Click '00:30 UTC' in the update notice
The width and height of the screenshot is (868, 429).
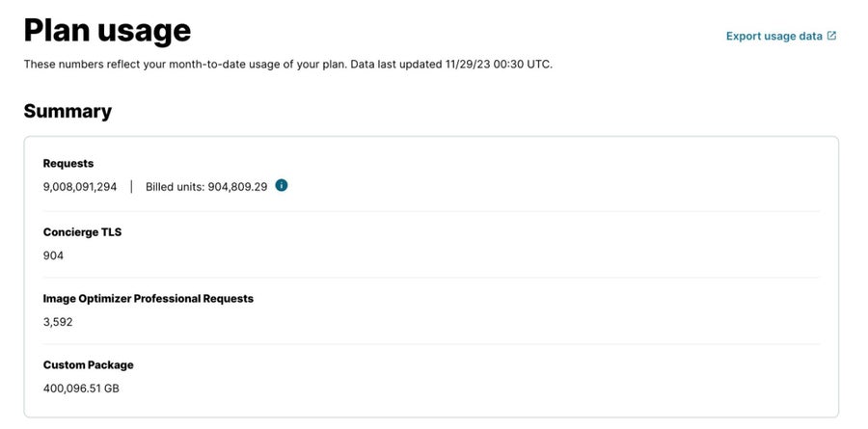click(521, 65)
